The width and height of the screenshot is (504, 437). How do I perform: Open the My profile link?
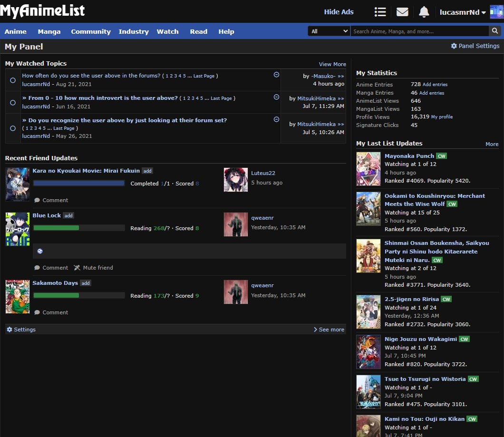click(442, 117)
